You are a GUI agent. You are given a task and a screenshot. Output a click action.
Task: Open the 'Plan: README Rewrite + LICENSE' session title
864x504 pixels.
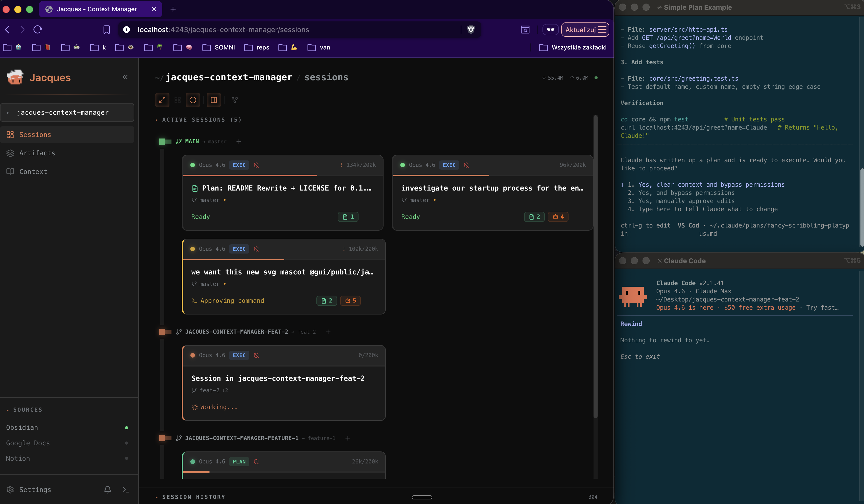coord(286,188)
